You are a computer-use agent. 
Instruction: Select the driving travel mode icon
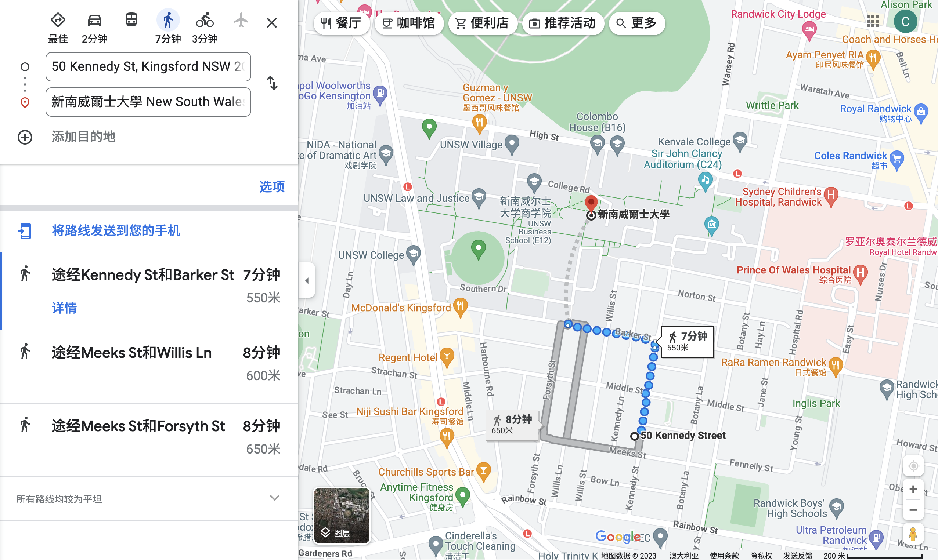94,21
